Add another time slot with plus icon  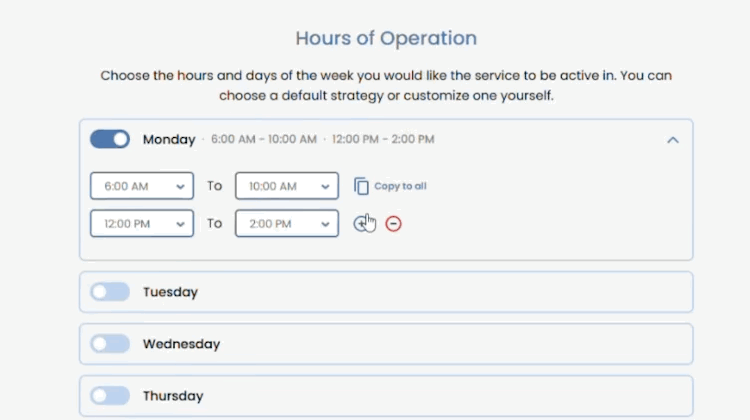[361, 224]
